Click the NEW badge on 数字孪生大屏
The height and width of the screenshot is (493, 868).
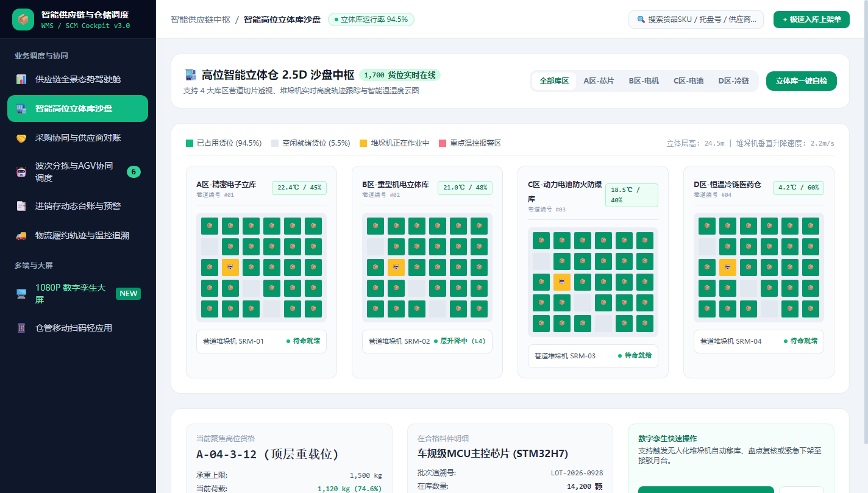[x=129, y=294]
